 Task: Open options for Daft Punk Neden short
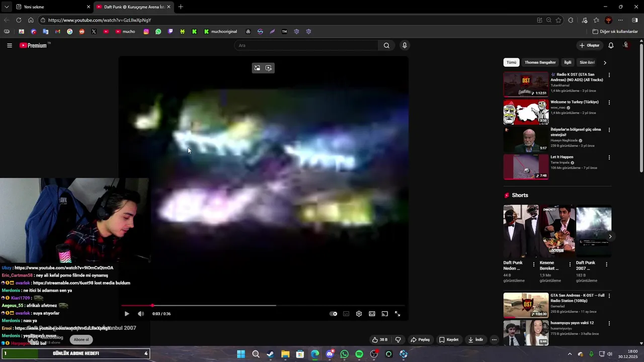[x=534, y=264]
